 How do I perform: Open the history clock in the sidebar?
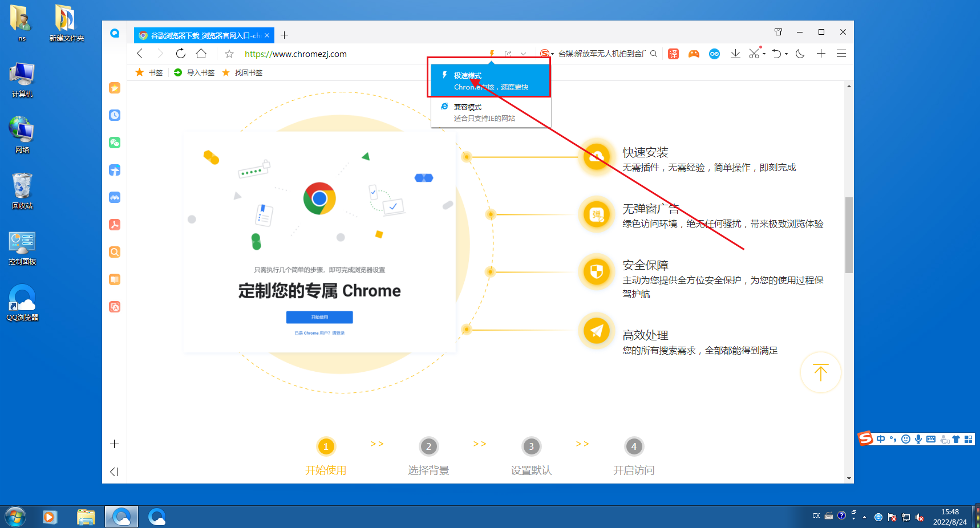point(115,115)
